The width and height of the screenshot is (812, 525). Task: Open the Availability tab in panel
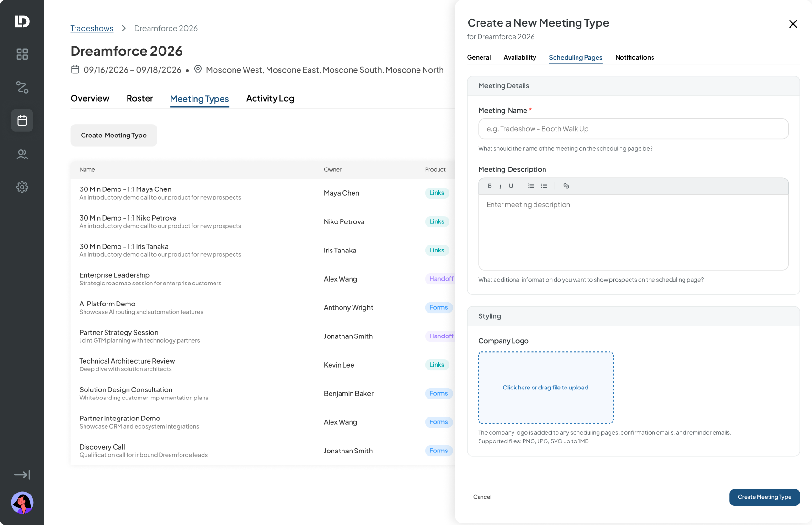click(520, 57)
